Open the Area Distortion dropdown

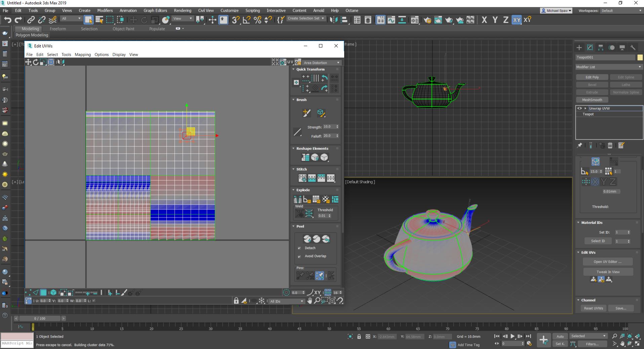pyautogui.click(x=322, y=63)
